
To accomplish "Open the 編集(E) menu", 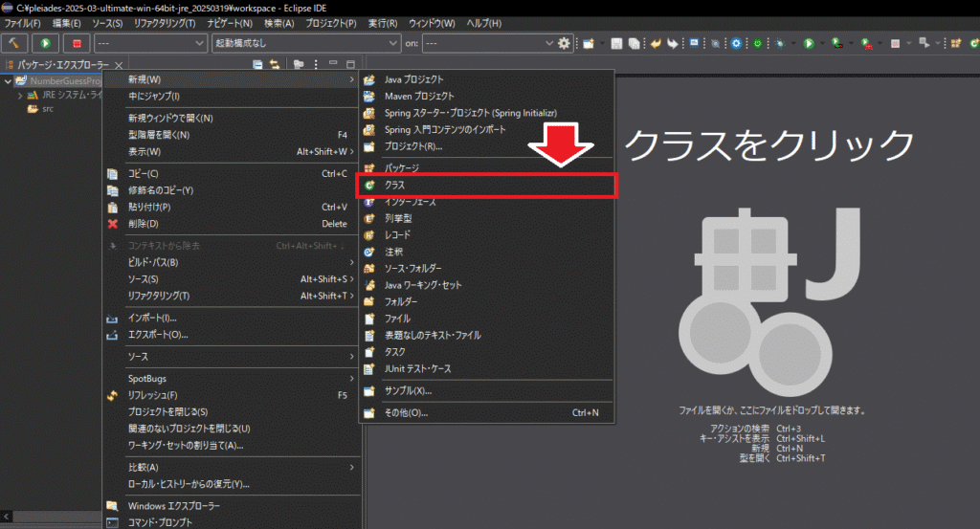I will [x=66, y=23].
